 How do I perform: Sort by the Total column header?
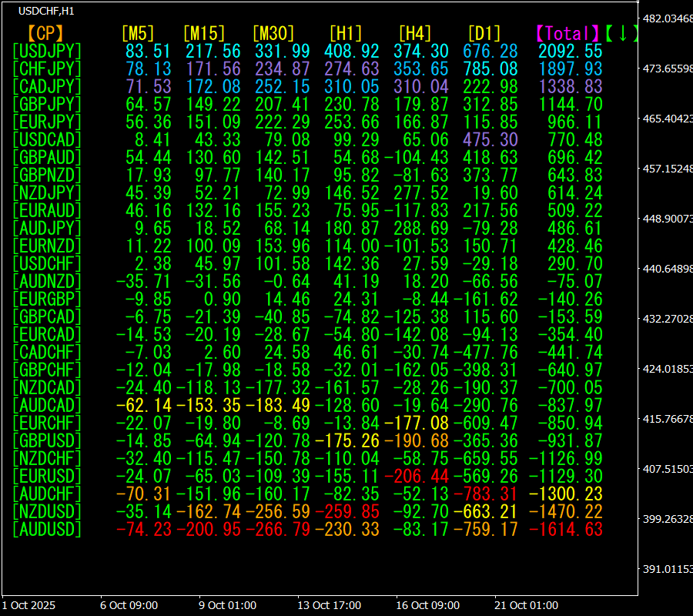click(567, 33)
